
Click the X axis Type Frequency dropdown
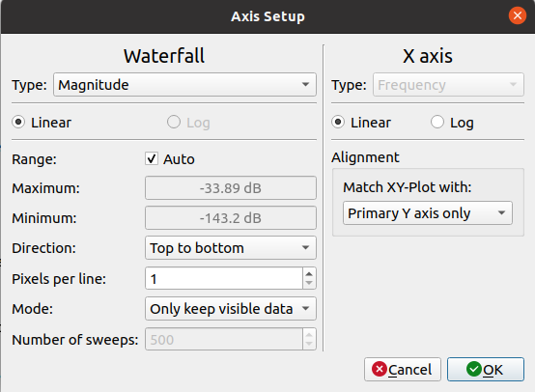click(x=448, y=84)
